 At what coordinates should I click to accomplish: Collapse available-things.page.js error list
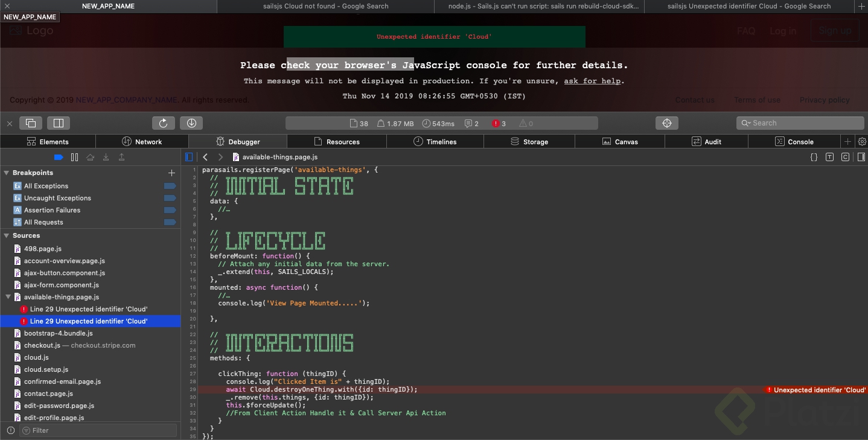8,297
